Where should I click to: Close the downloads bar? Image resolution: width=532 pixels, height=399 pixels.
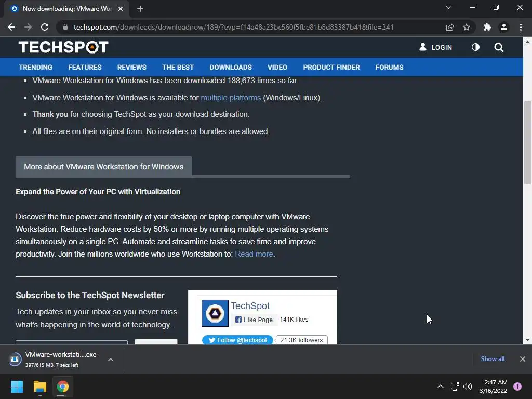(523, 359)
